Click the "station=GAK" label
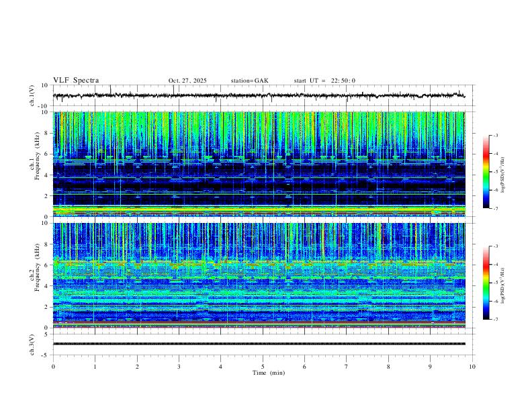This screenshot has width=532, height=411. click(249, 81)
